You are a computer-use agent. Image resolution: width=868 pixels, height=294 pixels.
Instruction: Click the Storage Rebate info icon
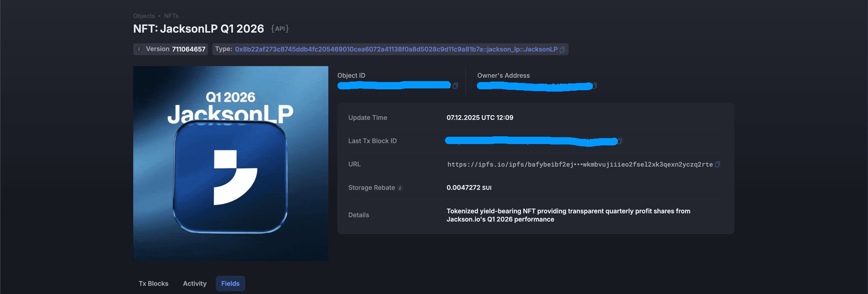pos(400,188)
